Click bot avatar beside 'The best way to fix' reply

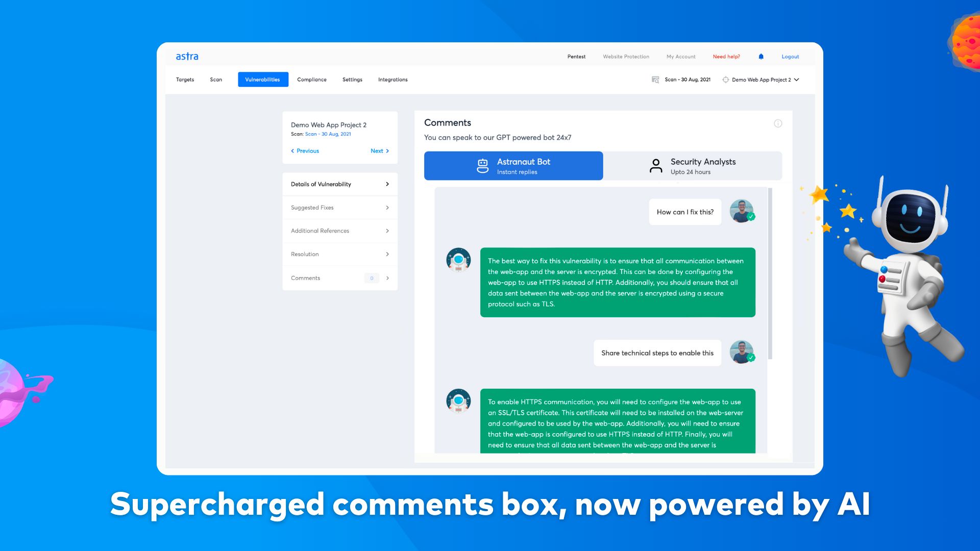458,260
